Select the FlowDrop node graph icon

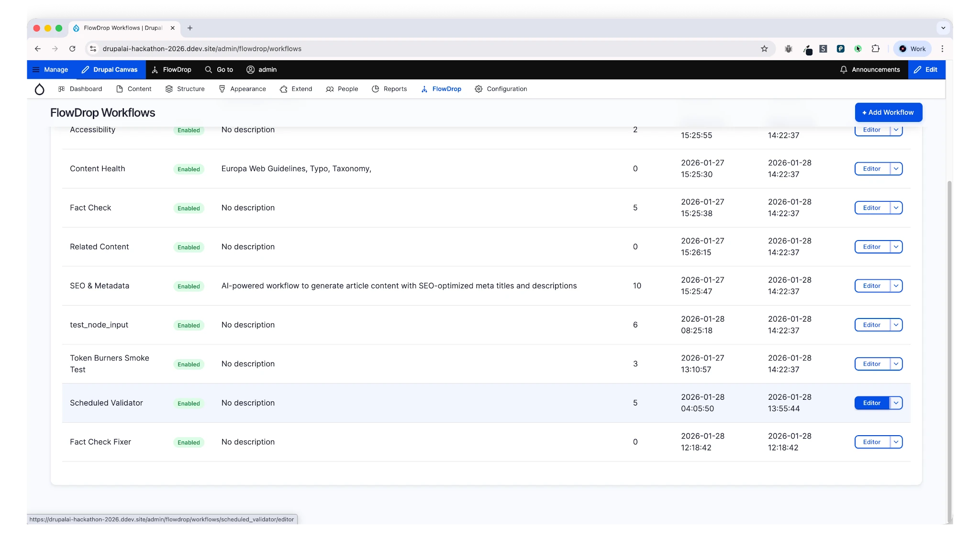click(x=423, y=89)
